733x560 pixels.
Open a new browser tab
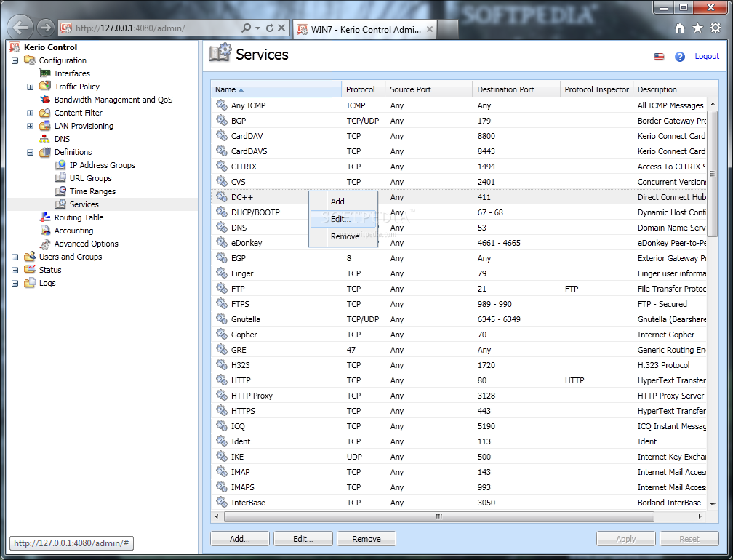click(447, 29)
